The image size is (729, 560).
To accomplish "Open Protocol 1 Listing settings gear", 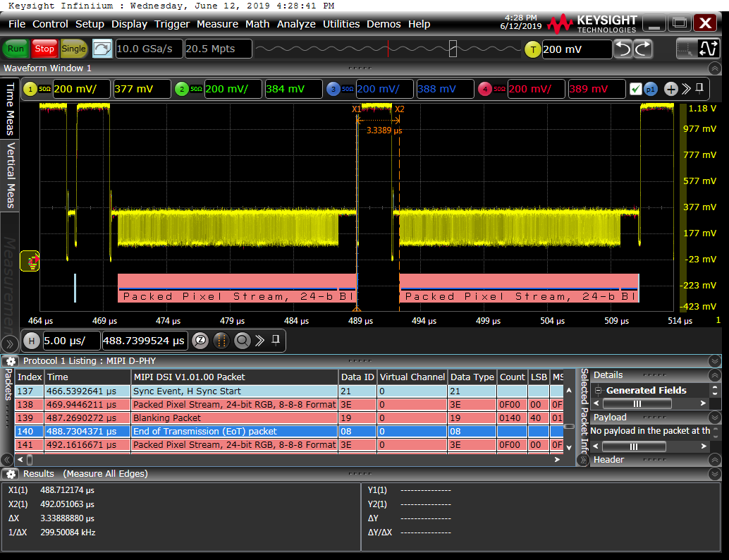I will coord(11,361).
